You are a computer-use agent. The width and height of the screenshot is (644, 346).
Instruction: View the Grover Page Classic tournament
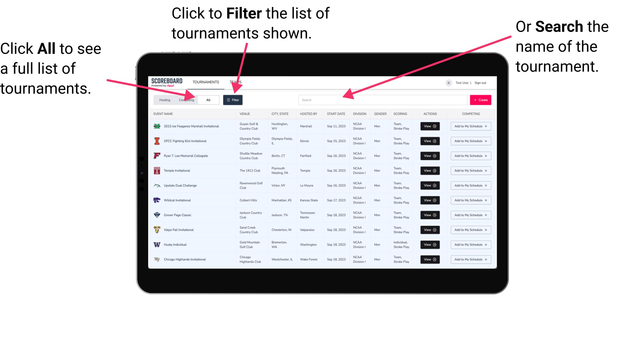[x=430, y=215]
